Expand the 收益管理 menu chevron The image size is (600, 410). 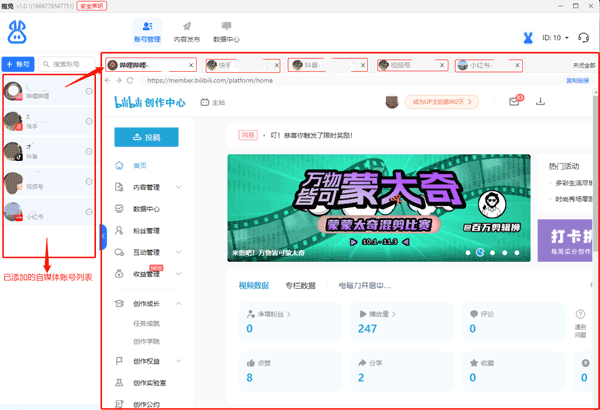pos(178,274)
